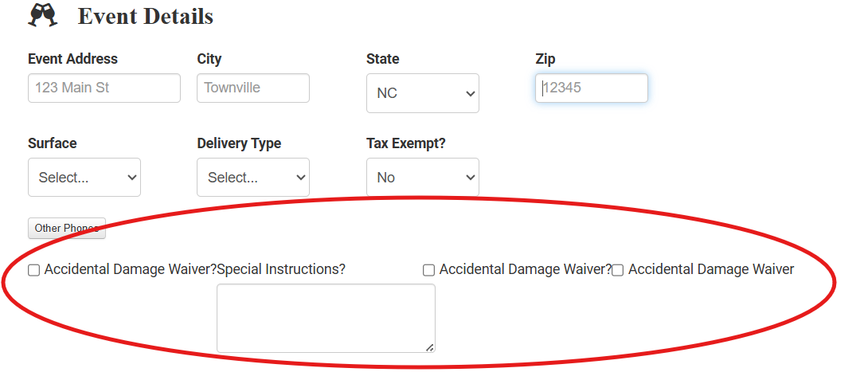Click into the City text field
868x376 pixels.
(253, 88)
